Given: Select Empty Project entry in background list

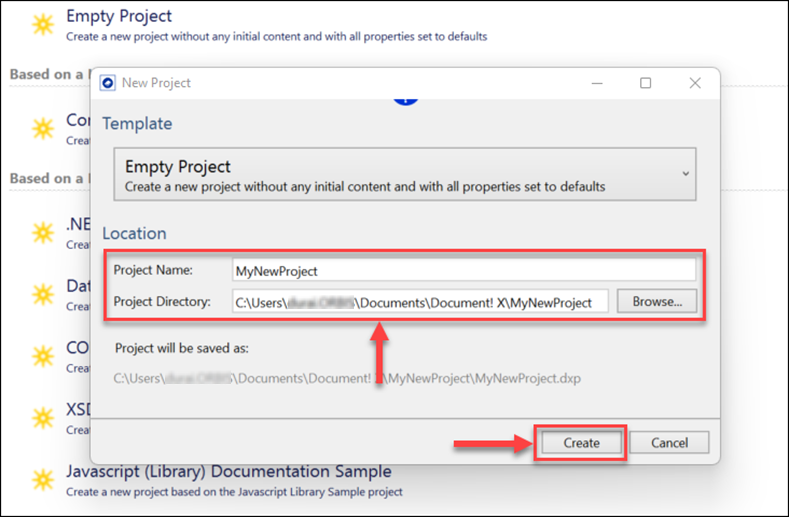Looking at the screenshot, I should point(119,16).
